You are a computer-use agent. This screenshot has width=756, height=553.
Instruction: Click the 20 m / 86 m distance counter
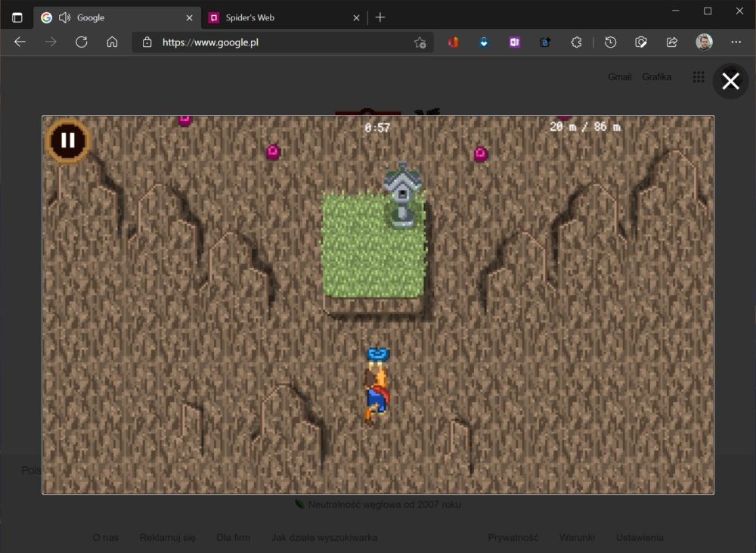tap(585, 127)
